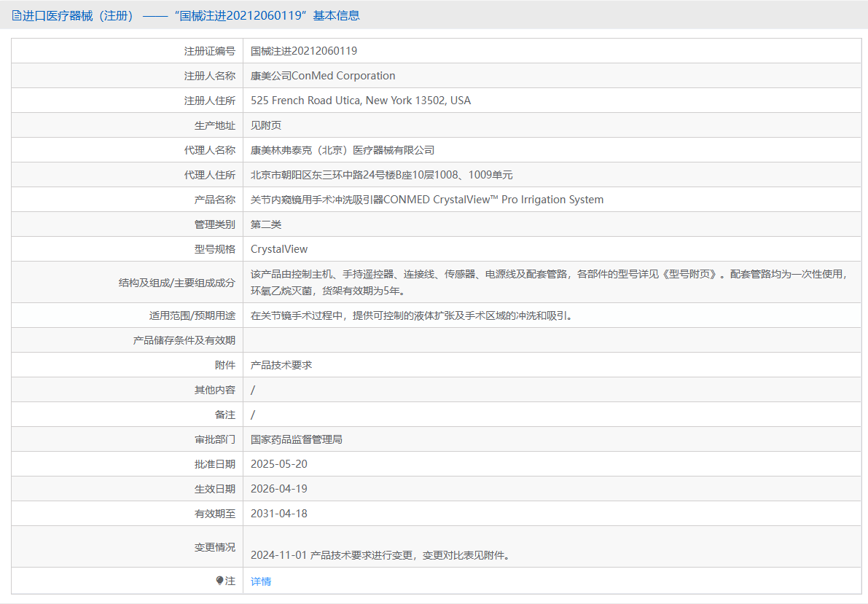
Task: Click the 审批部门 label
Action: tap(215, 439)
